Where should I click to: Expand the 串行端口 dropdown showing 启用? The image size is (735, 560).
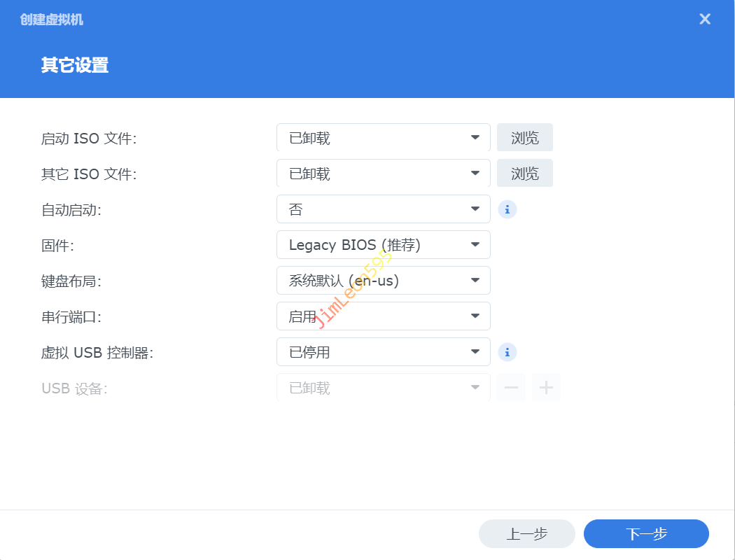click(383, 316)
